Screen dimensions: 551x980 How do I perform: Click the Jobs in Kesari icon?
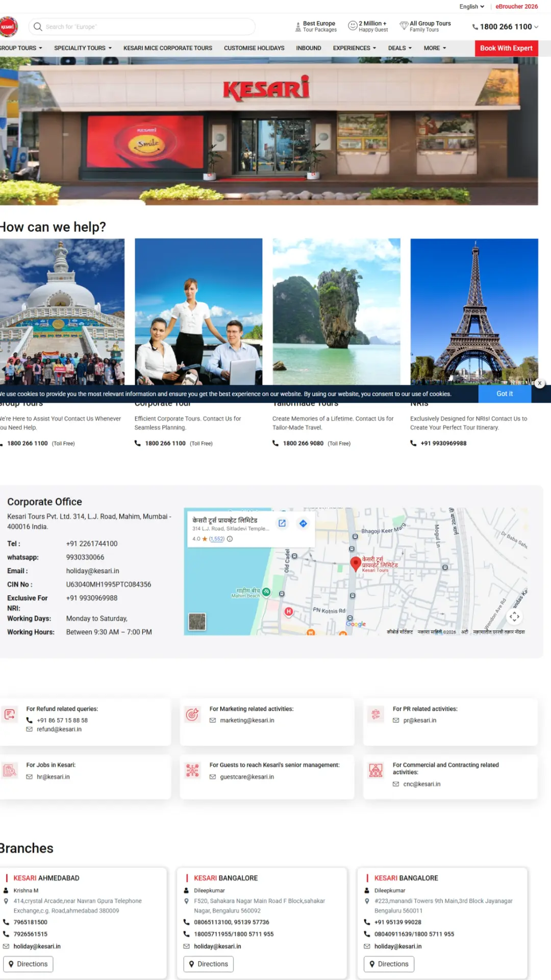coord(10,770)
